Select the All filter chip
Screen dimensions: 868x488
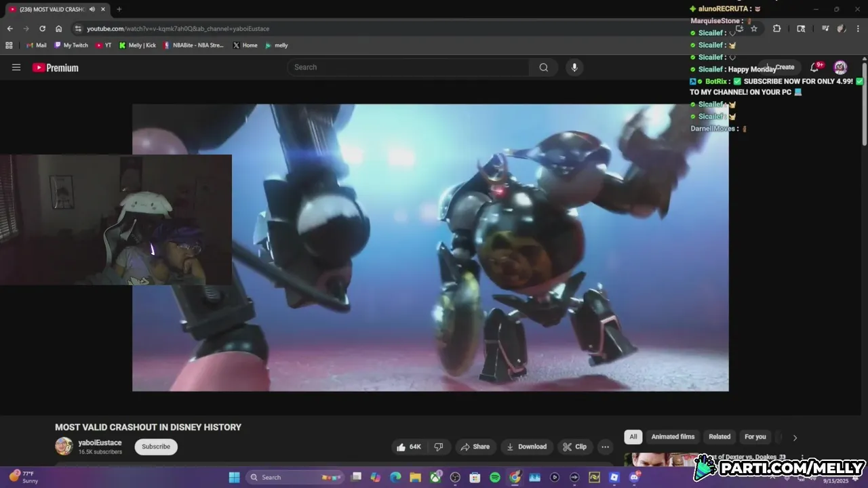(x=633, y=437)
